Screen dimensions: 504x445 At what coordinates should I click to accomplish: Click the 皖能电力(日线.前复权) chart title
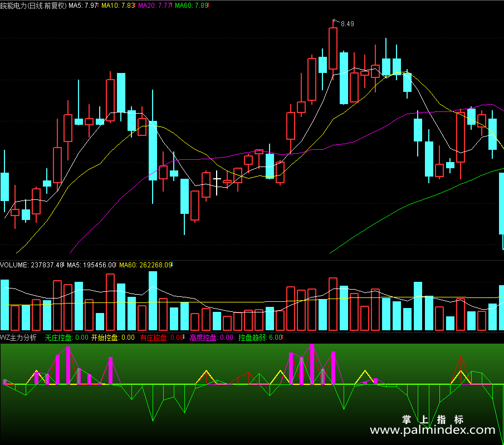click(33, 6)
